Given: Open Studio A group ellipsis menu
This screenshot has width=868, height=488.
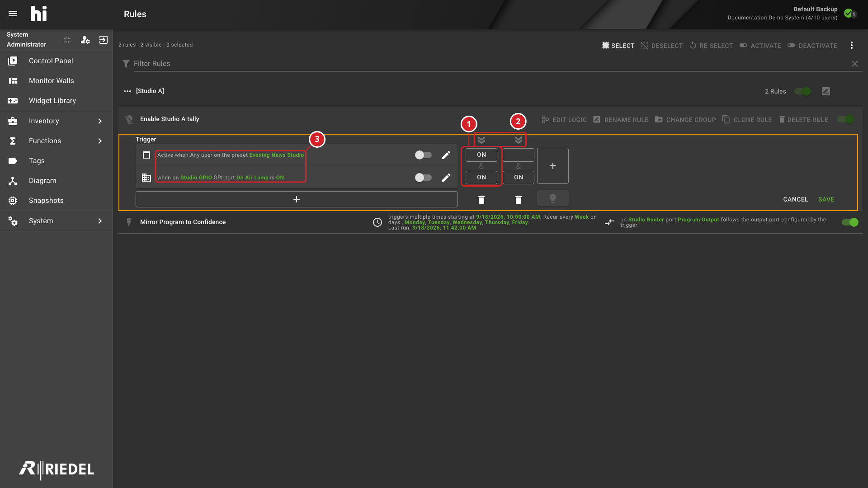Looking at the screenshot, I should click(x=127, y=91).
